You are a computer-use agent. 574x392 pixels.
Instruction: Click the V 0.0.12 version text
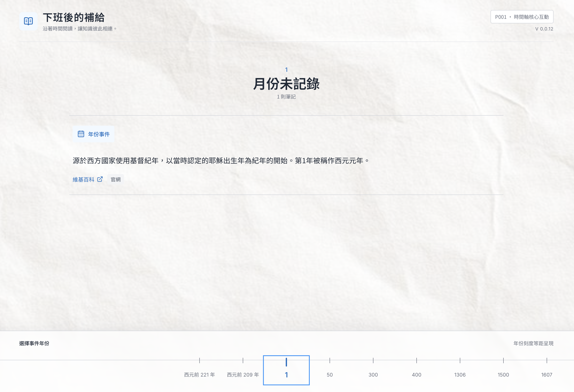coord(544,29)
